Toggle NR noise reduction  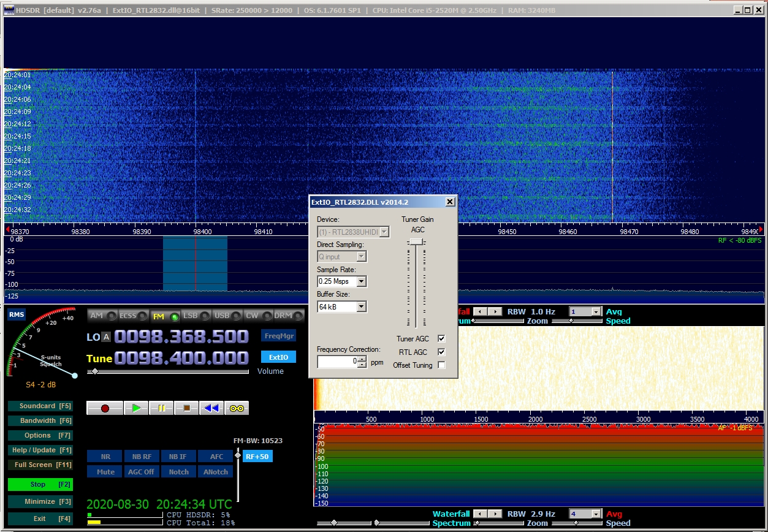tap(105, 457)
